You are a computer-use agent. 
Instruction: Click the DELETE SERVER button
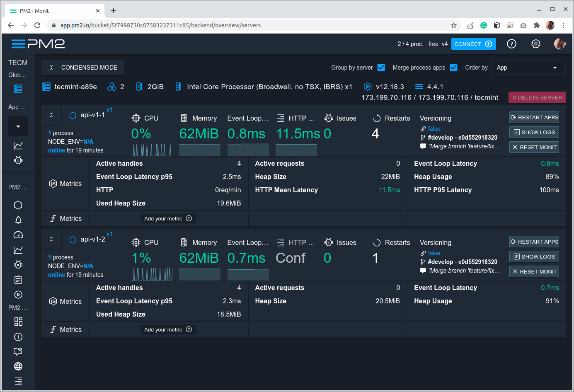[537, 97]
